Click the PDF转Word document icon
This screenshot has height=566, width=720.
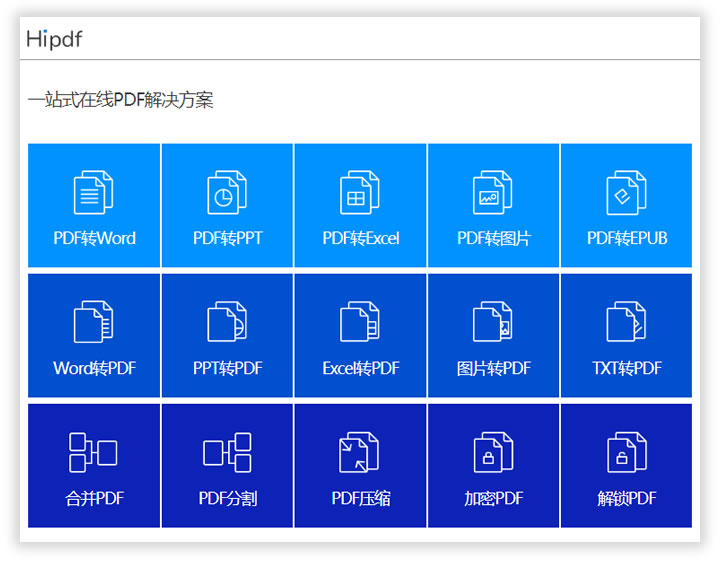click(x=94, y=192)
